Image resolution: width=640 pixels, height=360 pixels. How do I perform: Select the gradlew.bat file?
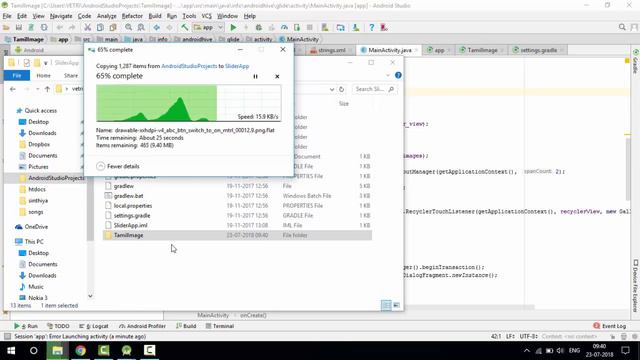coord(128,196)
